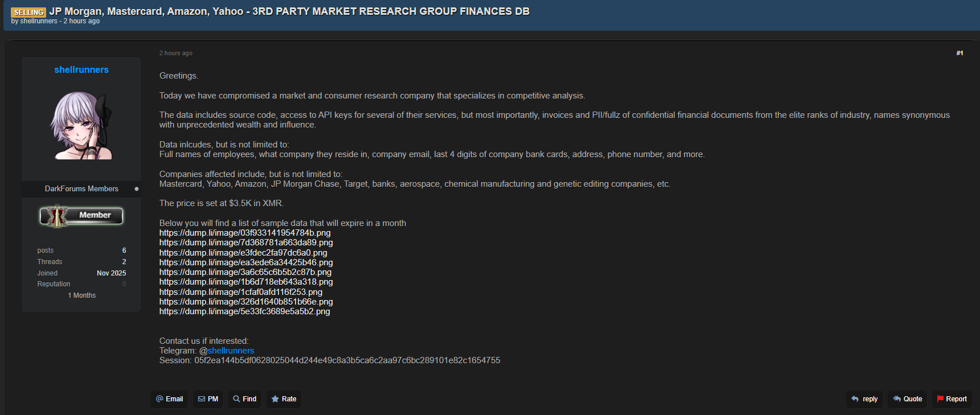The height and width of the screenshot is (415, 980).
Task: Open sample link 5e33fc3689e5a5b2.png
Action: click(x=245, y=311)
